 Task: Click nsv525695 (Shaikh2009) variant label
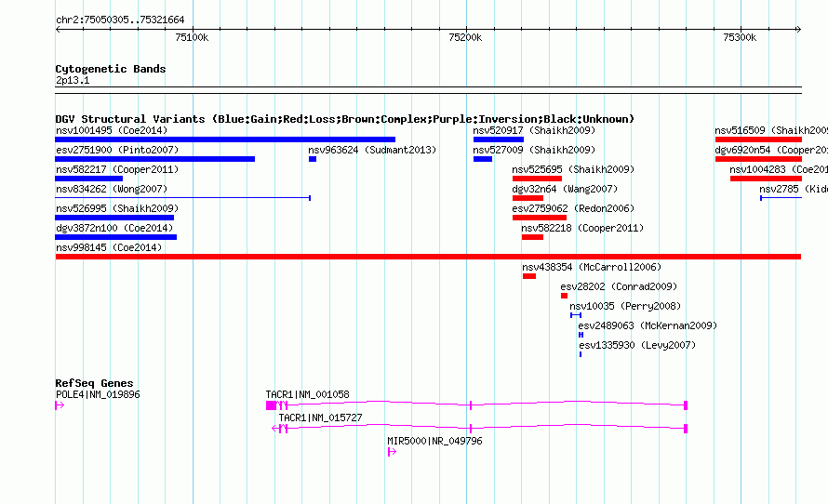[x=573, y=169]
